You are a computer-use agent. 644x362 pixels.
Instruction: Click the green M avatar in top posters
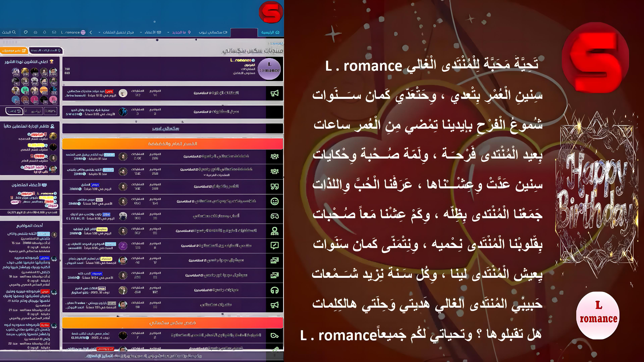click(25, 90)
